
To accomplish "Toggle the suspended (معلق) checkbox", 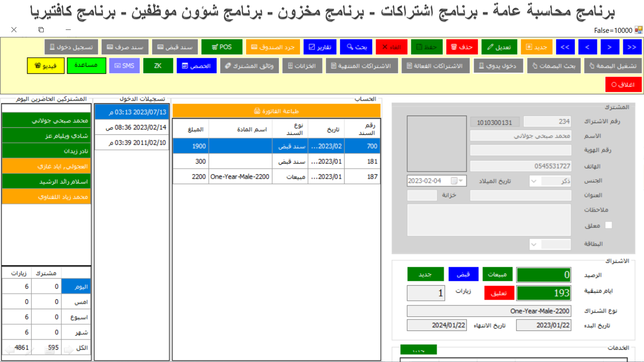I will click(x=608, y=225).
